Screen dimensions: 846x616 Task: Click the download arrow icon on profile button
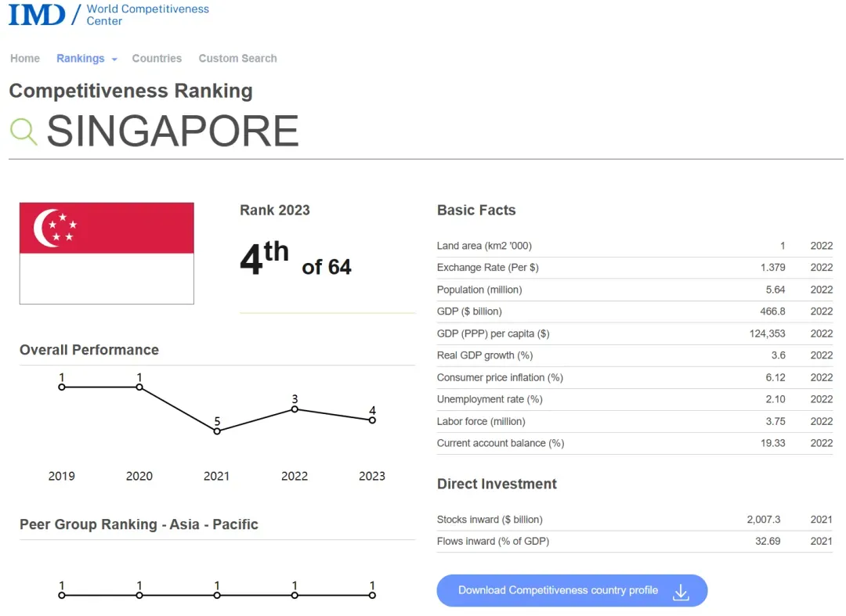point(681,592)
